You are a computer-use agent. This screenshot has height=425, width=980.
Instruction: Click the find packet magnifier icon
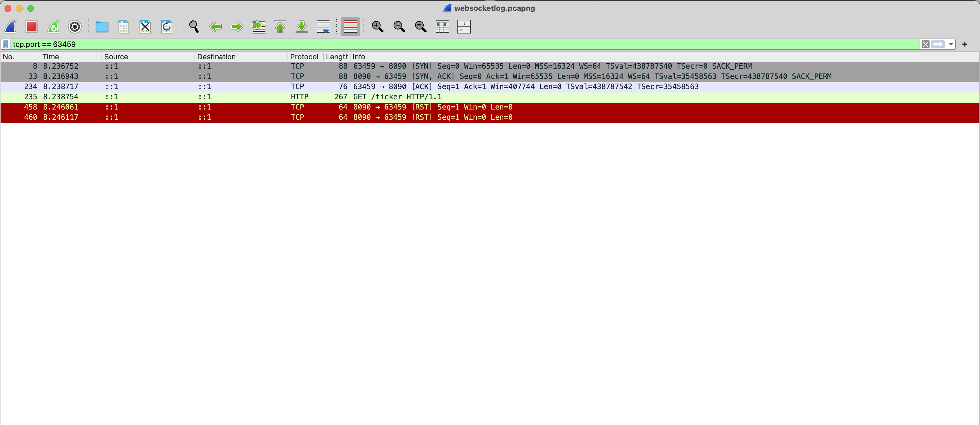(x=194, y=27)
